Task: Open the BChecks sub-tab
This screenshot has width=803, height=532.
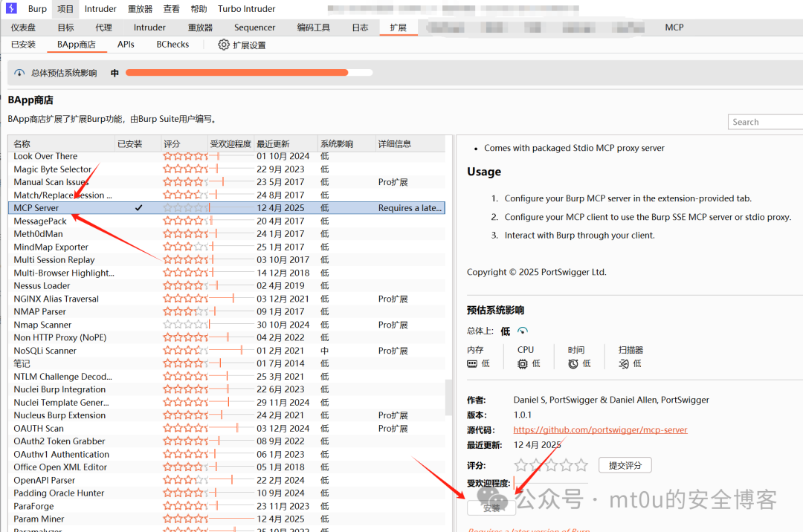Action: 172,45
